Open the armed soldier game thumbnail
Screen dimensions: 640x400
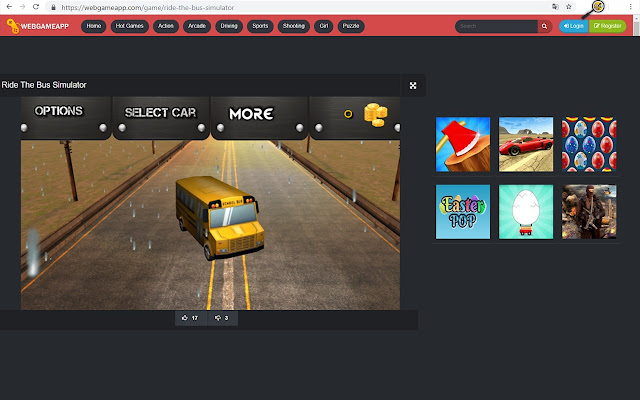coord(589,212)
